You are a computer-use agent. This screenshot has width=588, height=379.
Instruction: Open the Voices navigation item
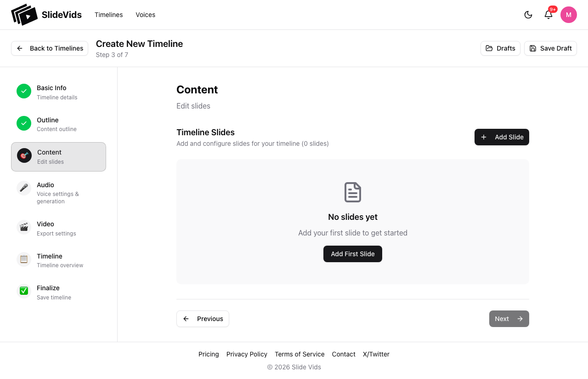[145, 15]
